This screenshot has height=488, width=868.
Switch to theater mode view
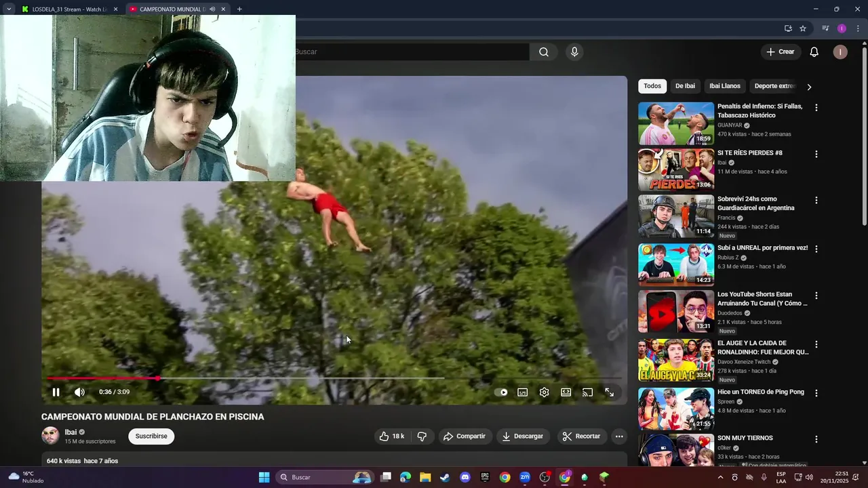click(566, 392)
